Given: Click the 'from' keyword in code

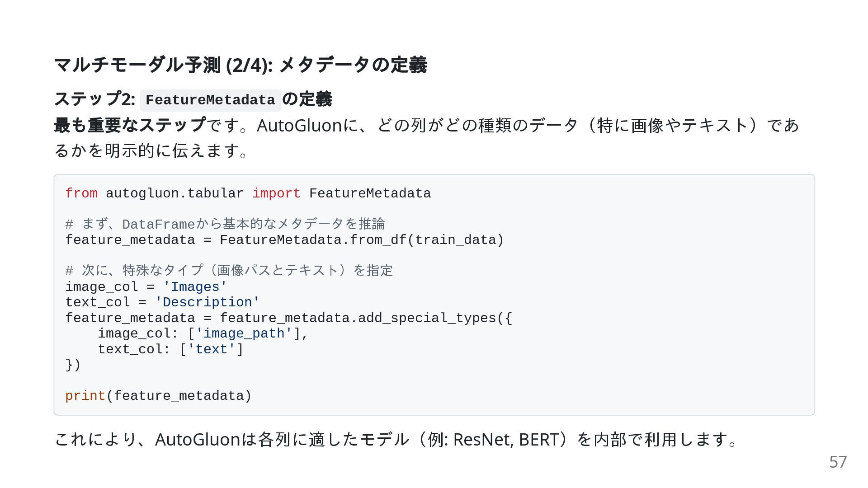Looking at the screenshot, I should point(81,193).
